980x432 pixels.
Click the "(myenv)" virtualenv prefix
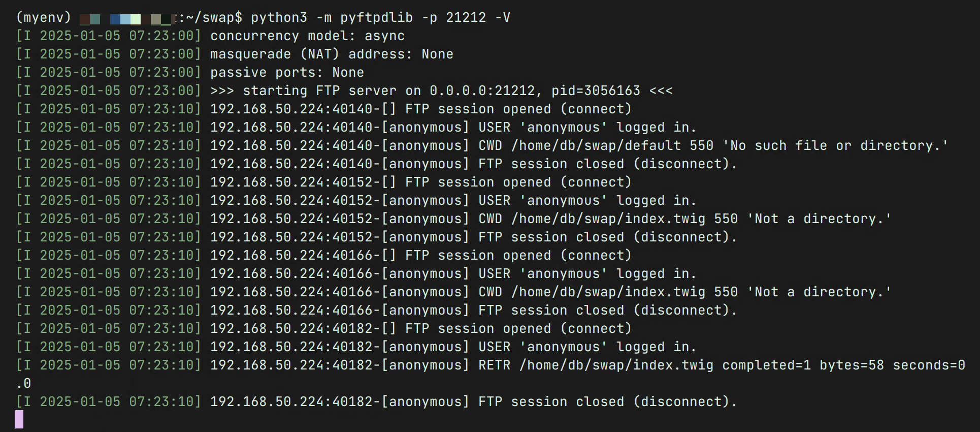tap(44, 17)
